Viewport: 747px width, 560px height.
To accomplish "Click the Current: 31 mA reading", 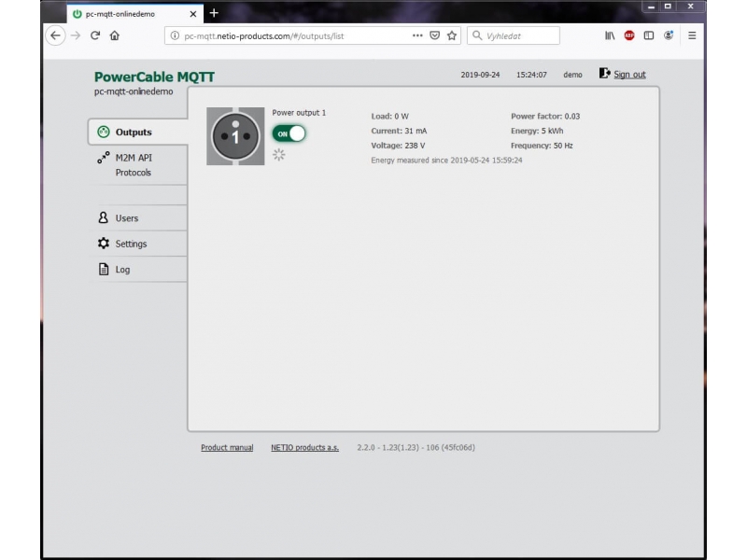I will point(399,131).
